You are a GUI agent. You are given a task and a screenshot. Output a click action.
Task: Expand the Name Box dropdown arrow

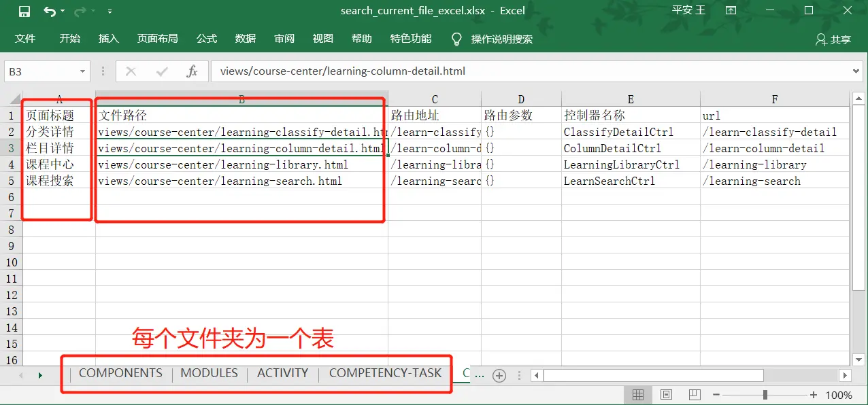point(82,71)
